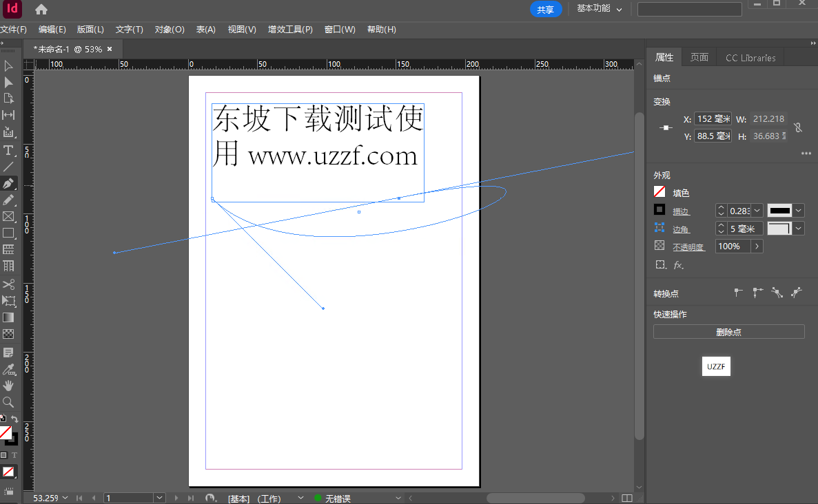Select the Scissors tool

8,284
